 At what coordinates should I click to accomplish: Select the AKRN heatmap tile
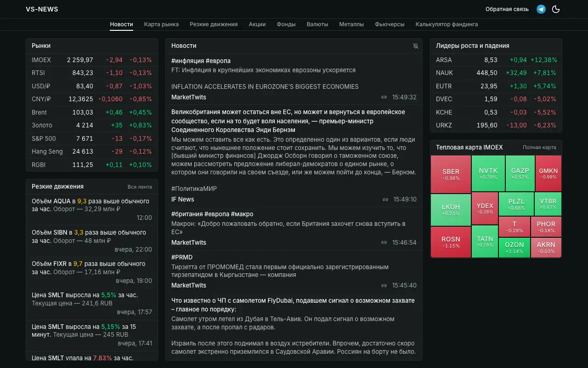coord(546,247)
